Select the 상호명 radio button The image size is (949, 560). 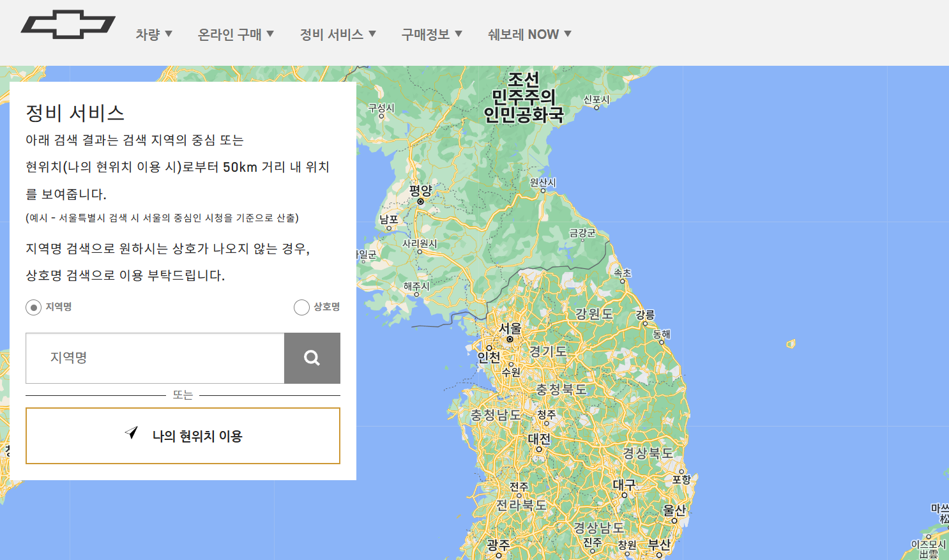[x=301, y=307]
